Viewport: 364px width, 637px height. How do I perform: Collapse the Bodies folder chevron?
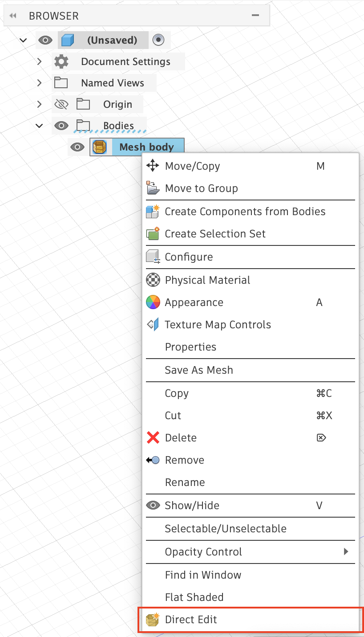pos(39,125)
